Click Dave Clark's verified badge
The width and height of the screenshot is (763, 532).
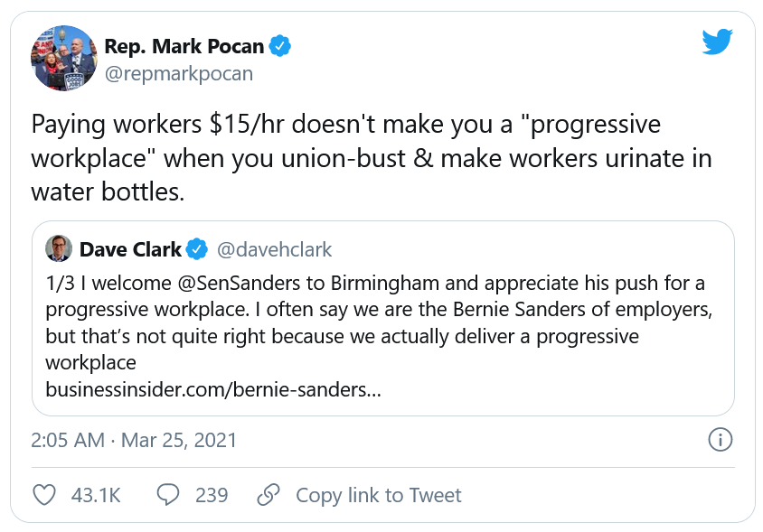click(198, 248)
